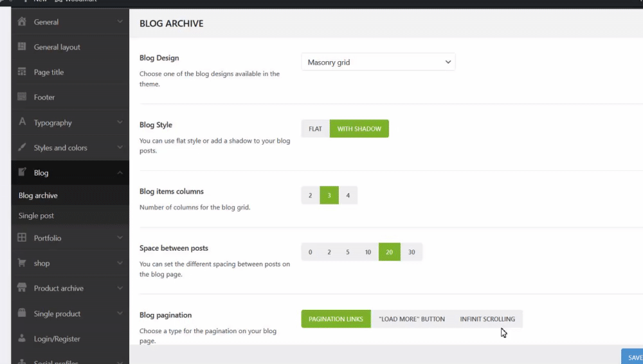Click the Single product bag icon
Viewport: 643px width, 364px height.
tap(22, 313)
